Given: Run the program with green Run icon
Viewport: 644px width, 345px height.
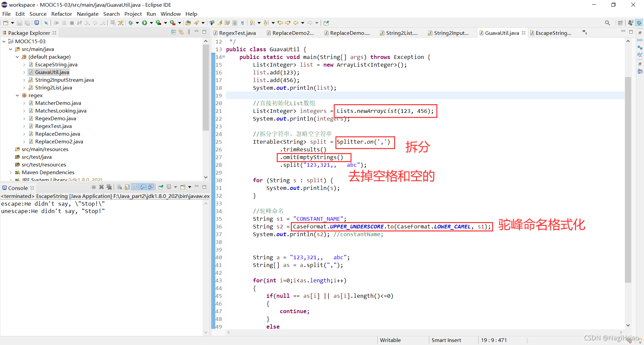Looking at the screenshot, I should [145, 23].
